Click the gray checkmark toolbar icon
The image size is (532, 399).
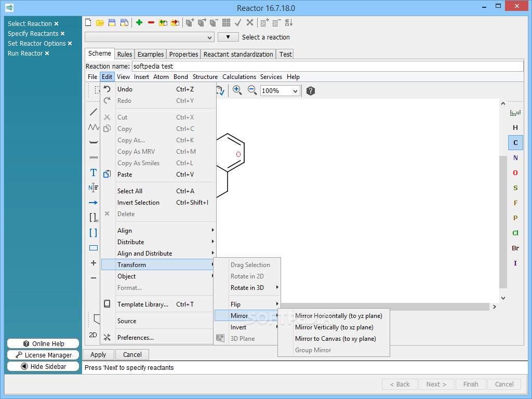click(238, 23)
